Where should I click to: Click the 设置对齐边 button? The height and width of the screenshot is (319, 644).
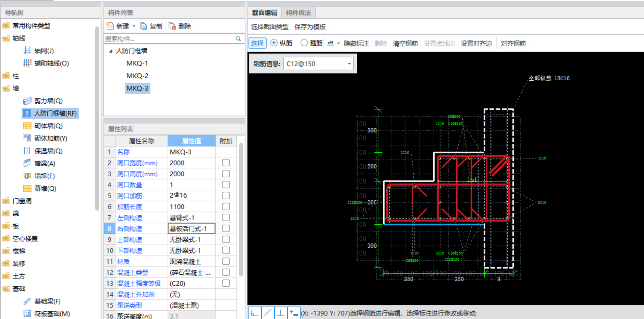pos(476,43)
